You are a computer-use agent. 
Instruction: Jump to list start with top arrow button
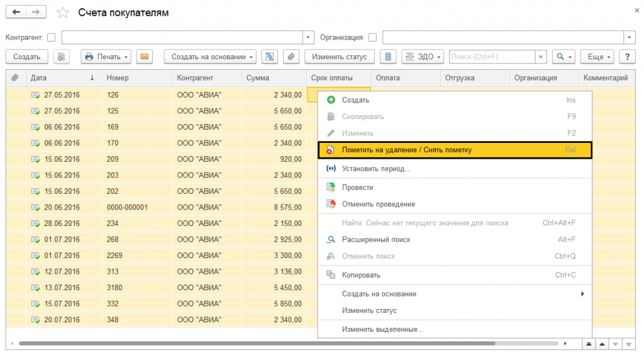point(589,344)
